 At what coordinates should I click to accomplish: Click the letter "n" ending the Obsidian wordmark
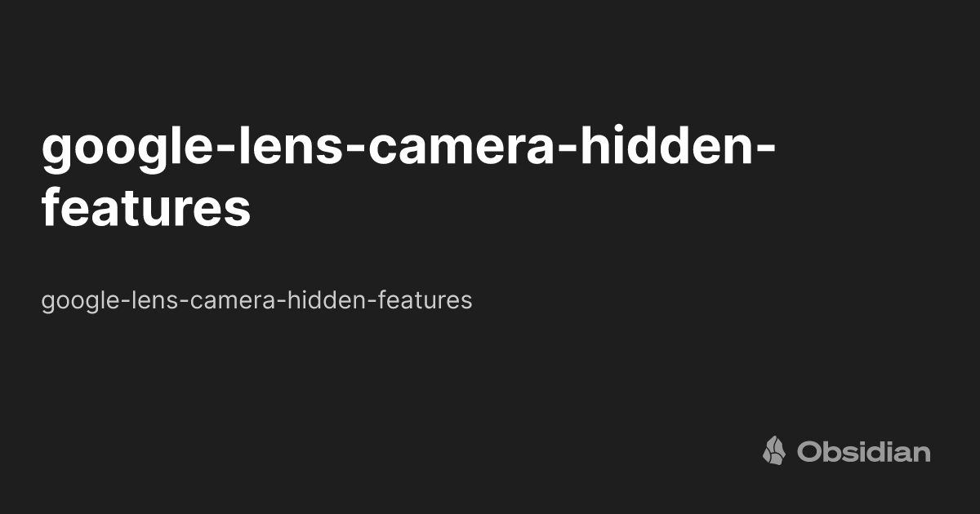point(921,455)
